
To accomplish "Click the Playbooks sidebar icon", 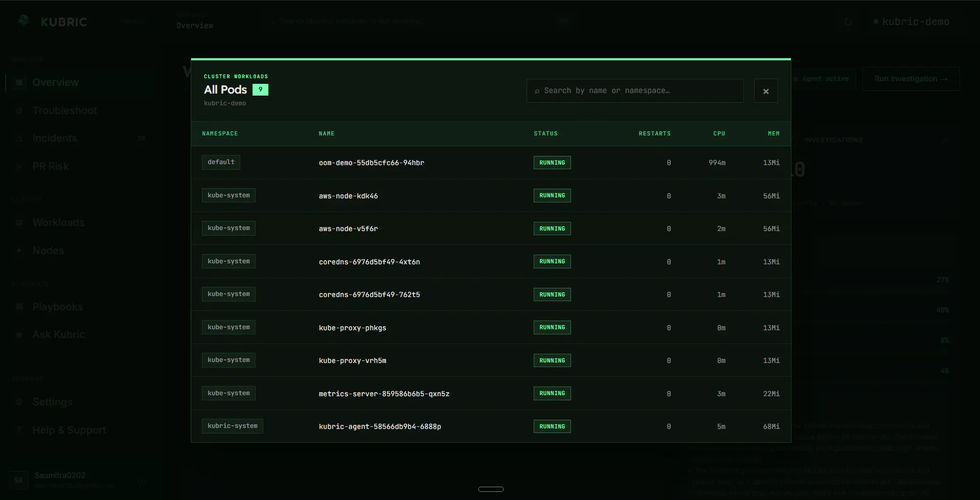I will point(19,307).
